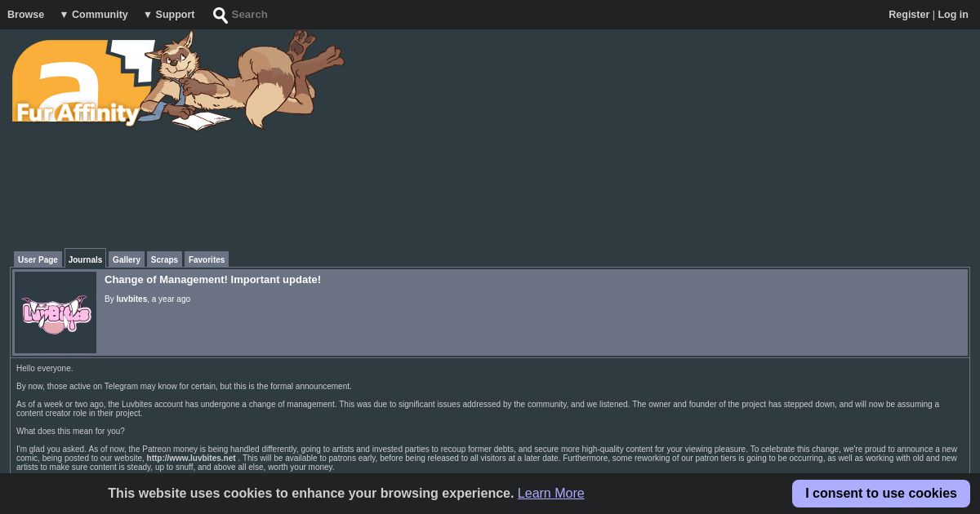The width and height of the screenshot is (980, 514).
Task: Open the Scraps tab
Action: click(x=164, y=259)
